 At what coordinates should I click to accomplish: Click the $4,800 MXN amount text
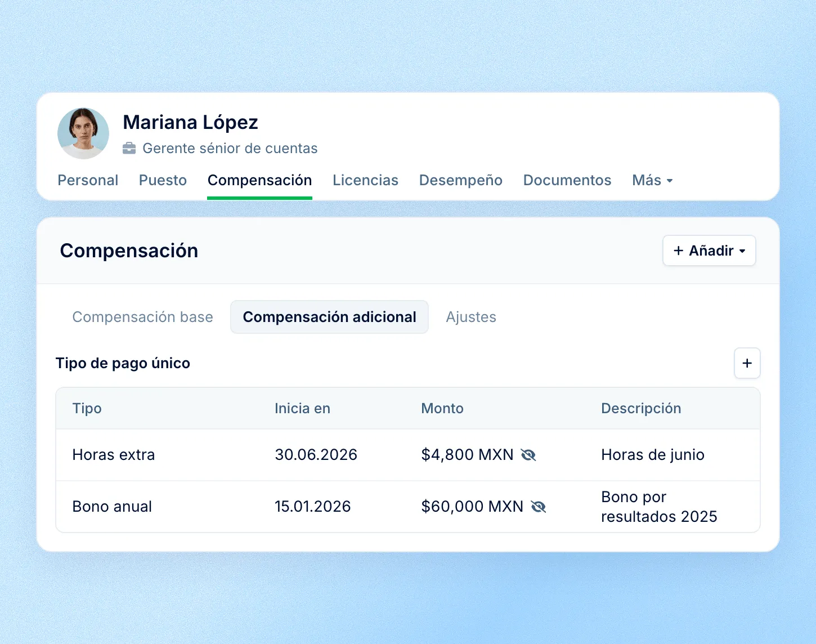coord(467,455)
